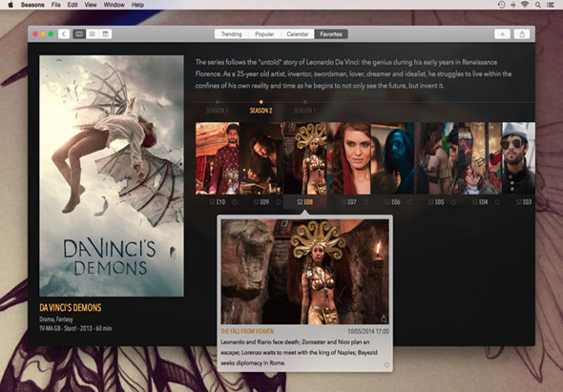Screen dimensions: 563x392
Task: Click the S2 E10 label
Action: click(x=218, y=202)
